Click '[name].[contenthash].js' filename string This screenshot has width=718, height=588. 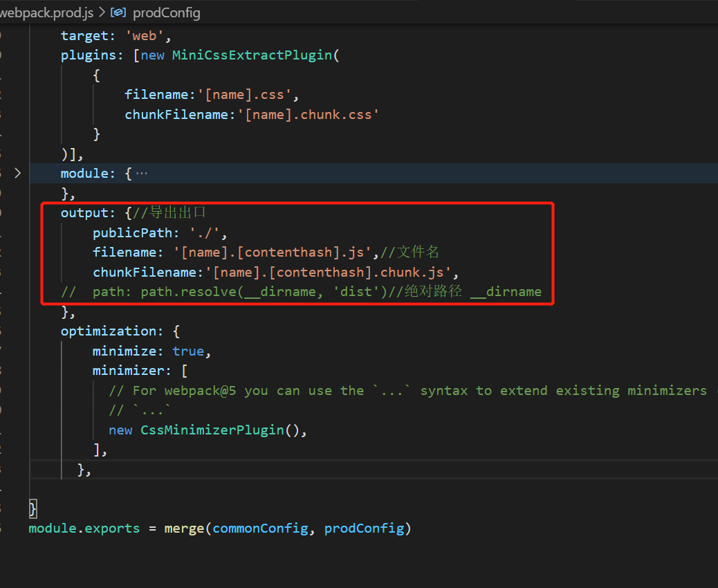pyautogui.click(x=272, y=252)
